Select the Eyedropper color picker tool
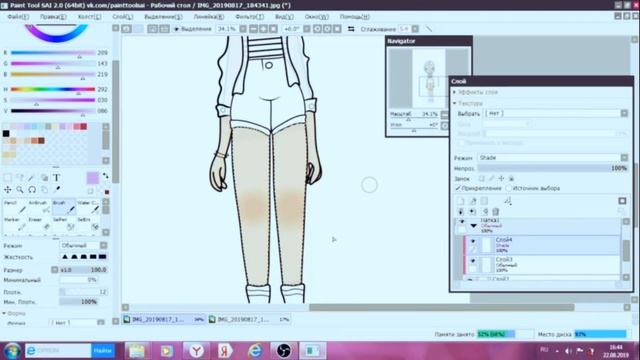The width and height of the screenshot is (640, 360). coord(57,190)
